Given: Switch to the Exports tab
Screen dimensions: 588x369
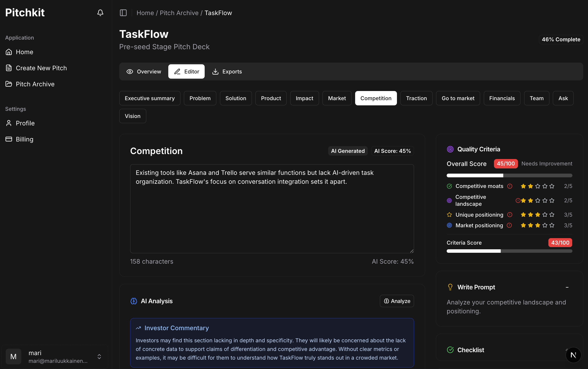Looking at the screenshot, I should point(227,71).
